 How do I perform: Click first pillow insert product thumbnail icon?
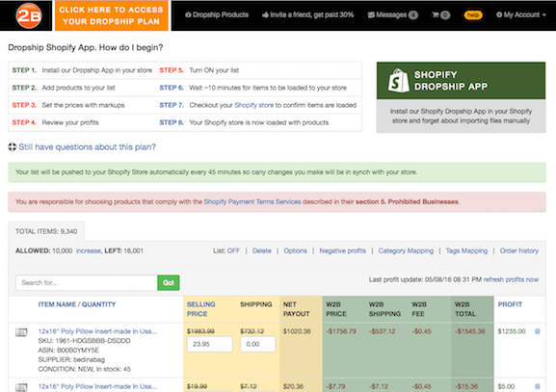[21, 332]
